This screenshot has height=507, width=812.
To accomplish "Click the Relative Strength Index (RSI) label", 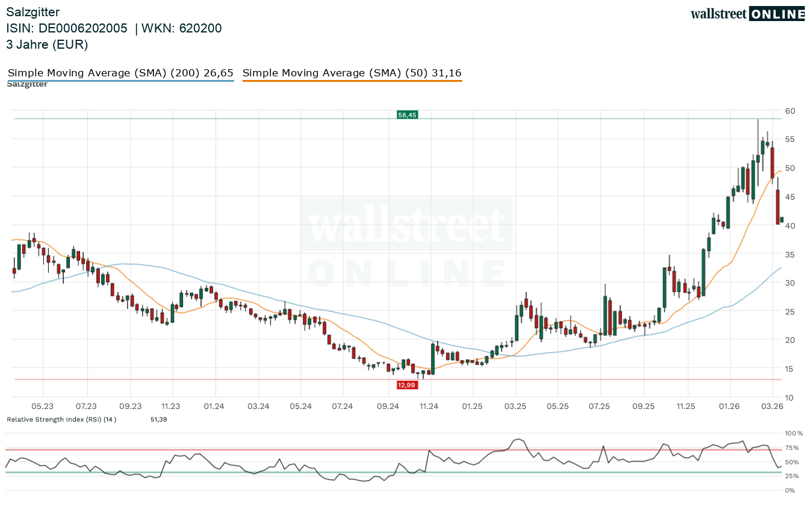I will click(61, 419).
